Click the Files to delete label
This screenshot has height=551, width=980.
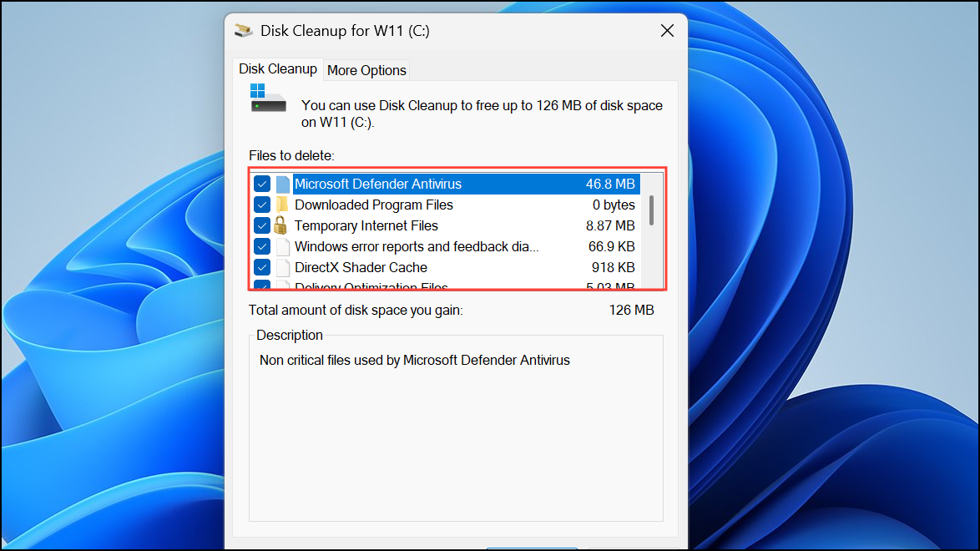point(291,156)
